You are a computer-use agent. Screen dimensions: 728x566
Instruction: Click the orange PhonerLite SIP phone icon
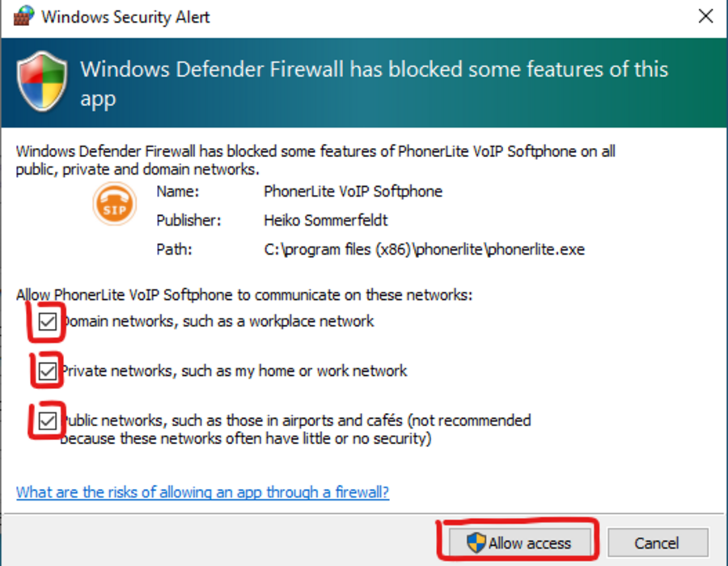114,204
